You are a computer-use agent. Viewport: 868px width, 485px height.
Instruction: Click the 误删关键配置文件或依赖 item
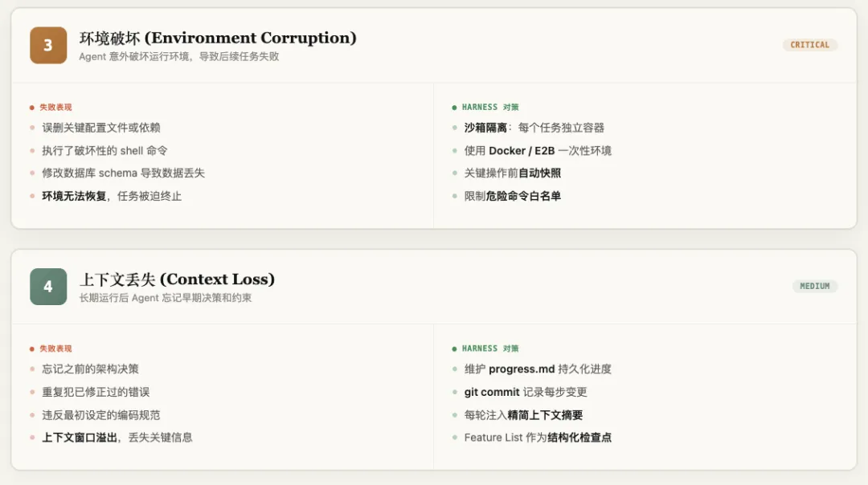tap(101, 128)
